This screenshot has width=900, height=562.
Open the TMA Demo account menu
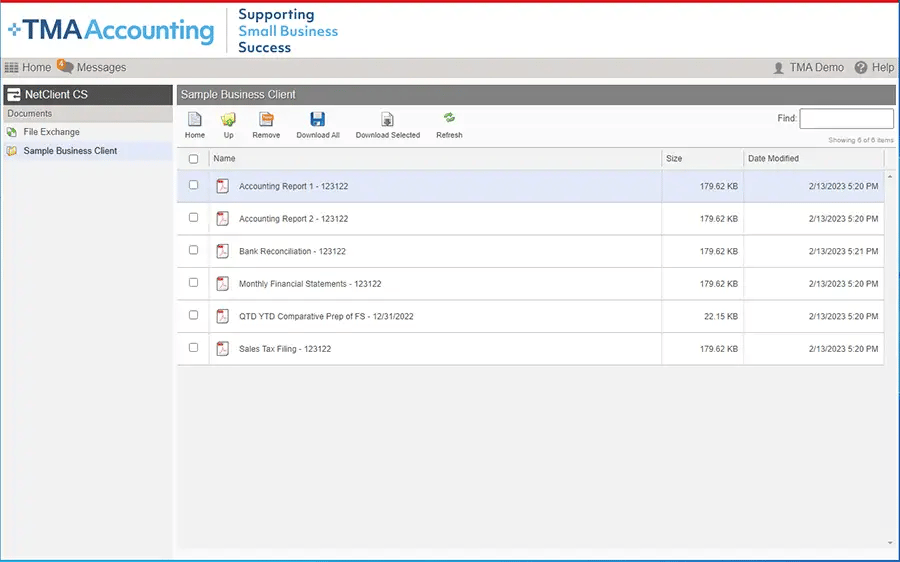pos(816,68)
